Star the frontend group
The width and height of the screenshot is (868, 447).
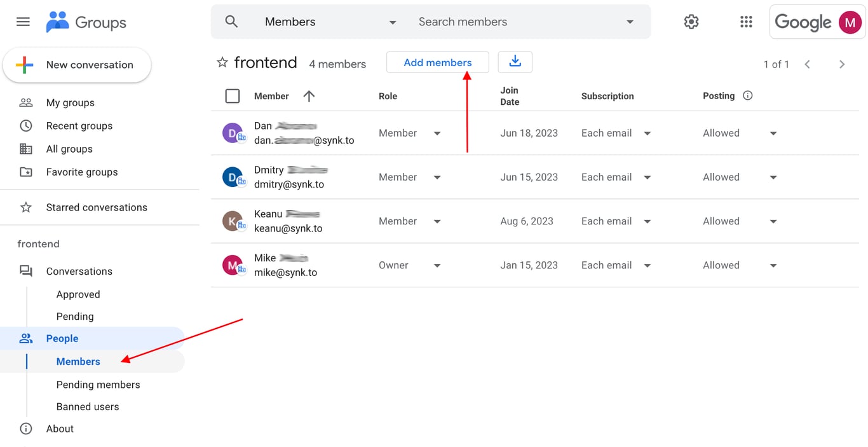pos(222,62)
